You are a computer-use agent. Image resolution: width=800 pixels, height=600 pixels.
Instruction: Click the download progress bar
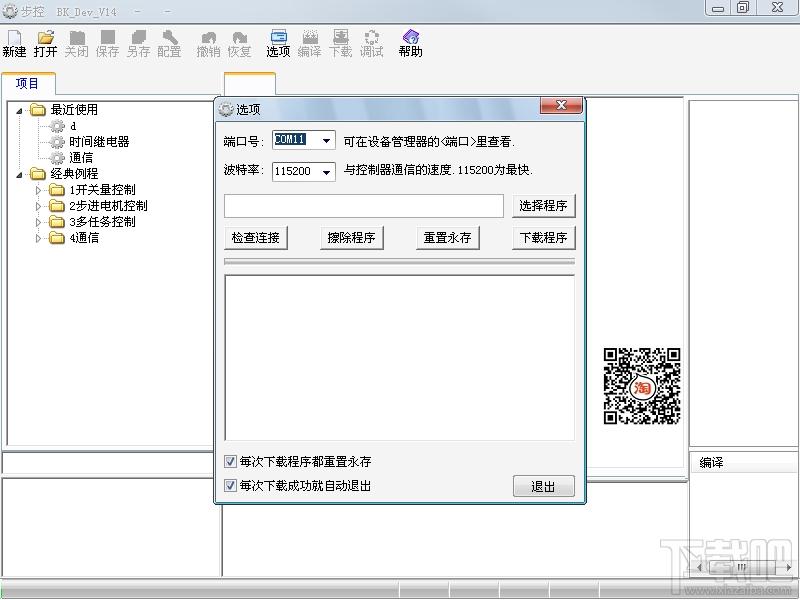tap(399, 262)
